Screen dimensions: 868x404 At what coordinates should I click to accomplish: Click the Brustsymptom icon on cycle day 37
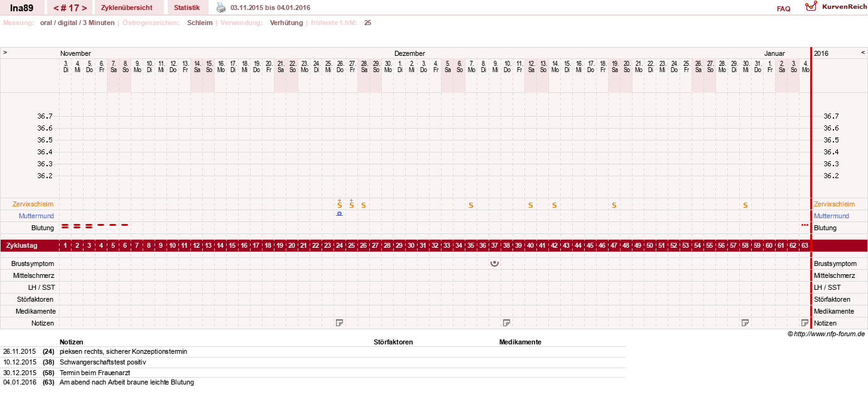click(x=494, y=263)
